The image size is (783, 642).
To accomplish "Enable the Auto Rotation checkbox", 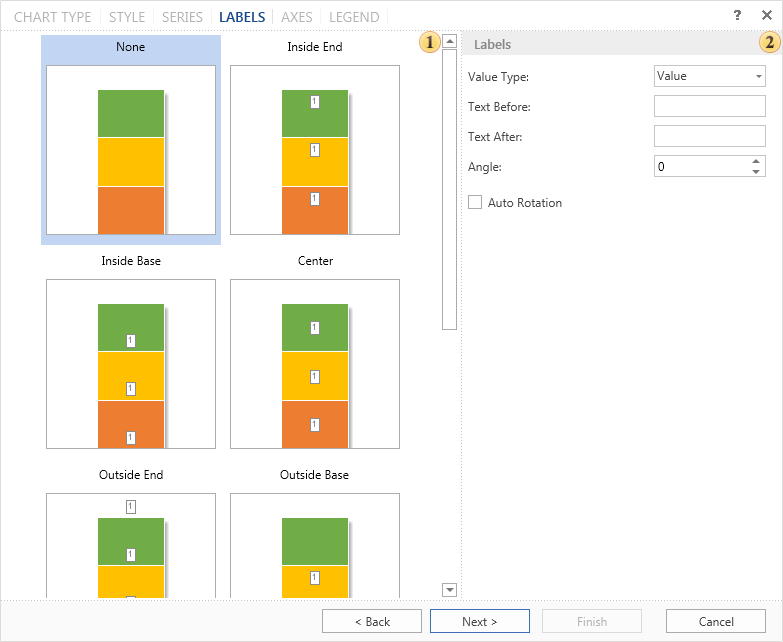I will [x=475, y=203].
